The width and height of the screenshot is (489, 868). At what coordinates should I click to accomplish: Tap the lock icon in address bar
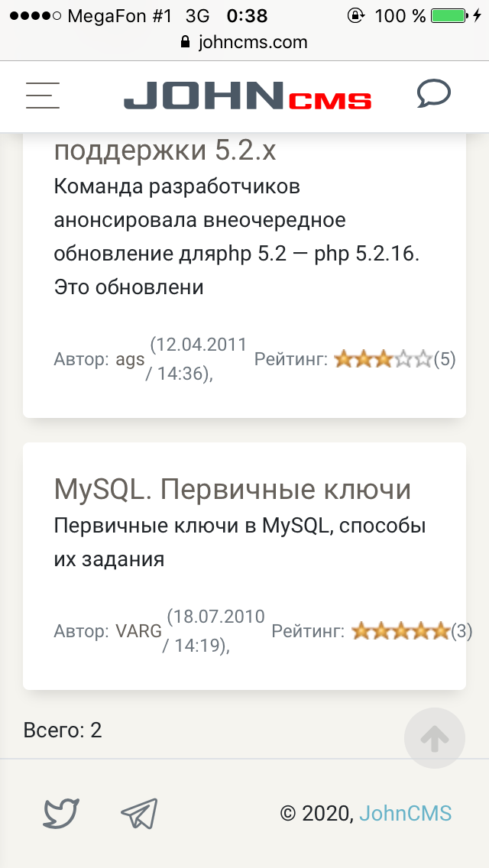pos(185,43)
